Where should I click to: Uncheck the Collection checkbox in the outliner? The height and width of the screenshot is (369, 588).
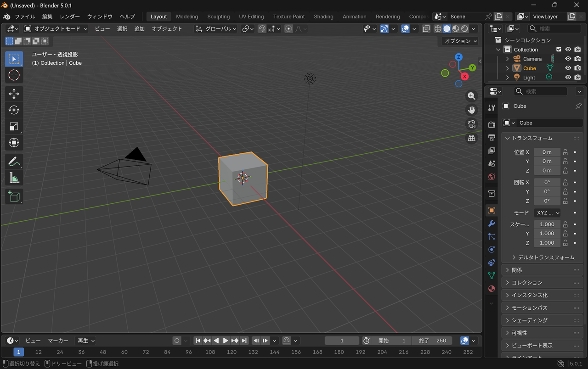[559, 50]
